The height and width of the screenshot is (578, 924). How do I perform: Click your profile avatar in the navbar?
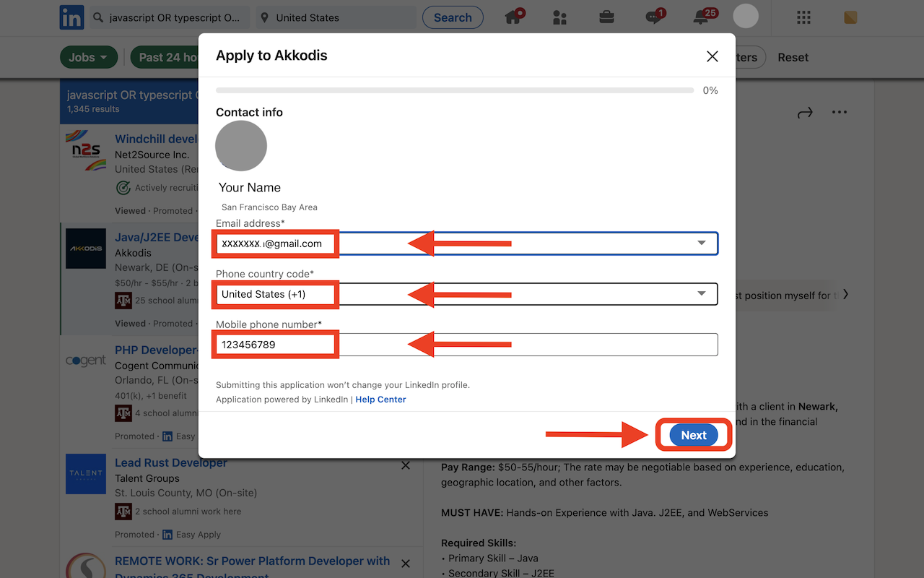pos(746,16)
